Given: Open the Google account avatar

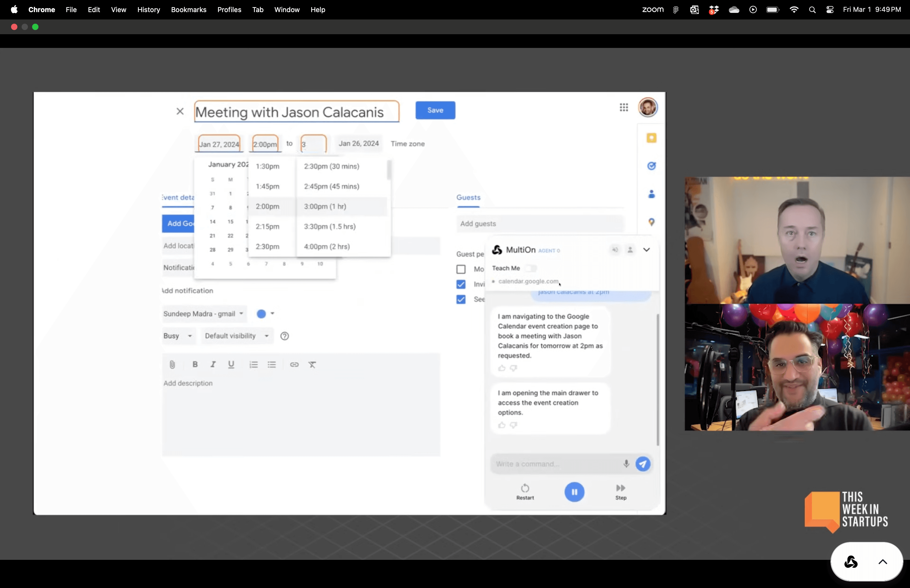Looking at the screenshot, I should tap(648, 107).
